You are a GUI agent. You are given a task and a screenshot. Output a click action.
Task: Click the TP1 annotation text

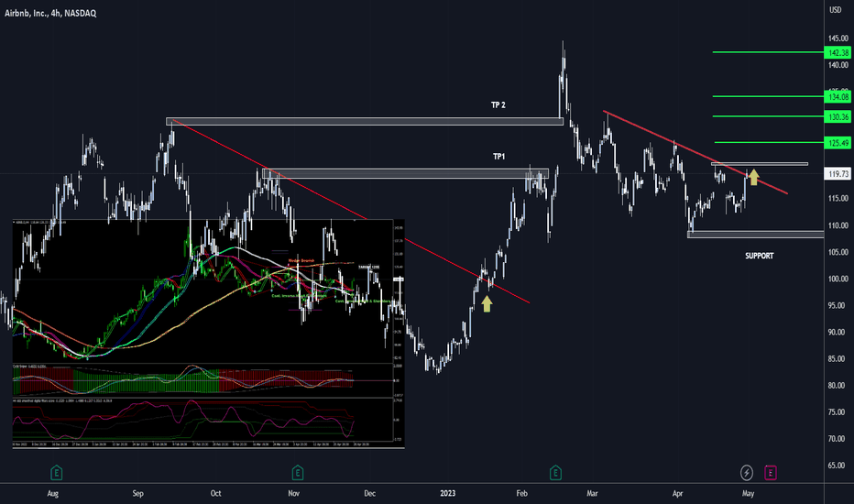(498, 157)
